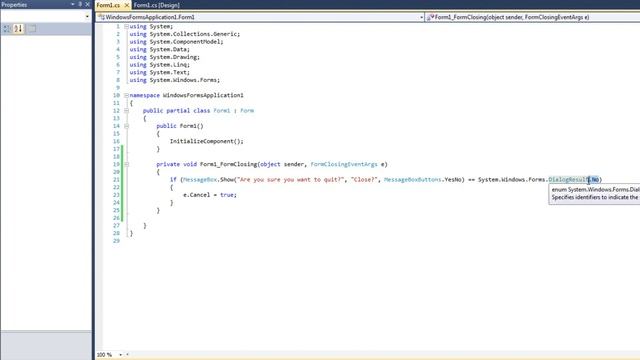The width and height of the screenshot is (640, 360).
Task: Open Property Pages icon in Properties panel
Action: click(x=32, y=29)
